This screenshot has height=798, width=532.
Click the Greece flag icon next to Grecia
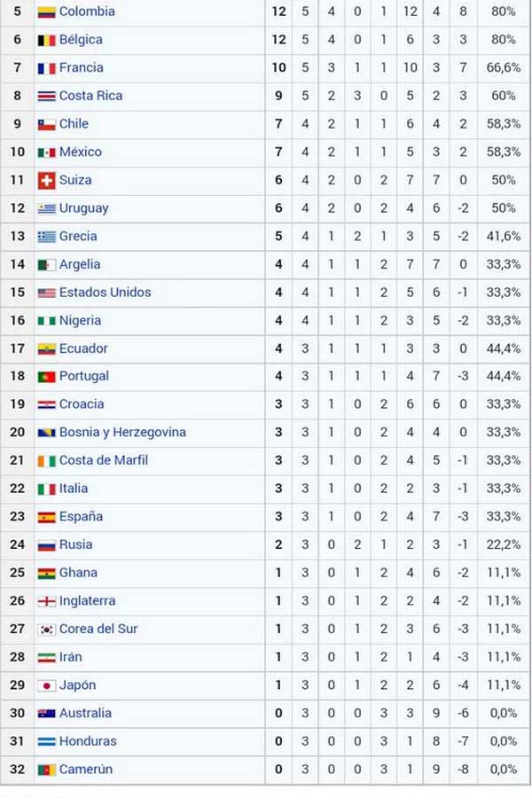point(46,237)
